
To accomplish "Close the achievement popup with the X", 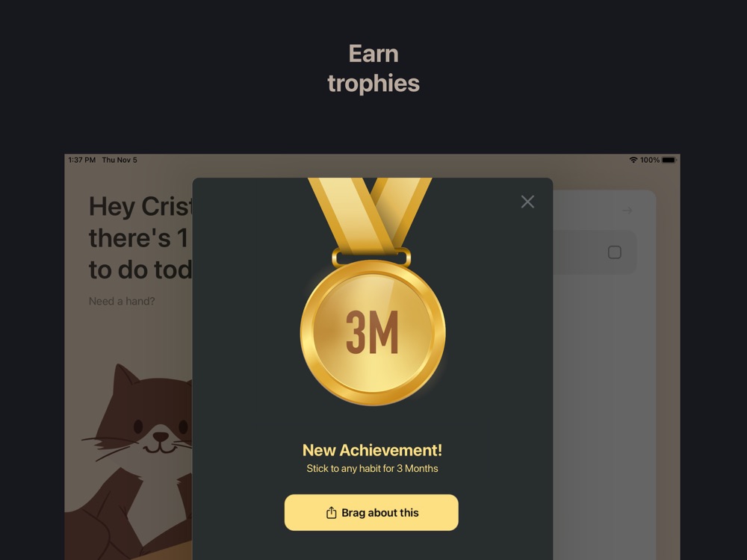I will click(527, 202).
